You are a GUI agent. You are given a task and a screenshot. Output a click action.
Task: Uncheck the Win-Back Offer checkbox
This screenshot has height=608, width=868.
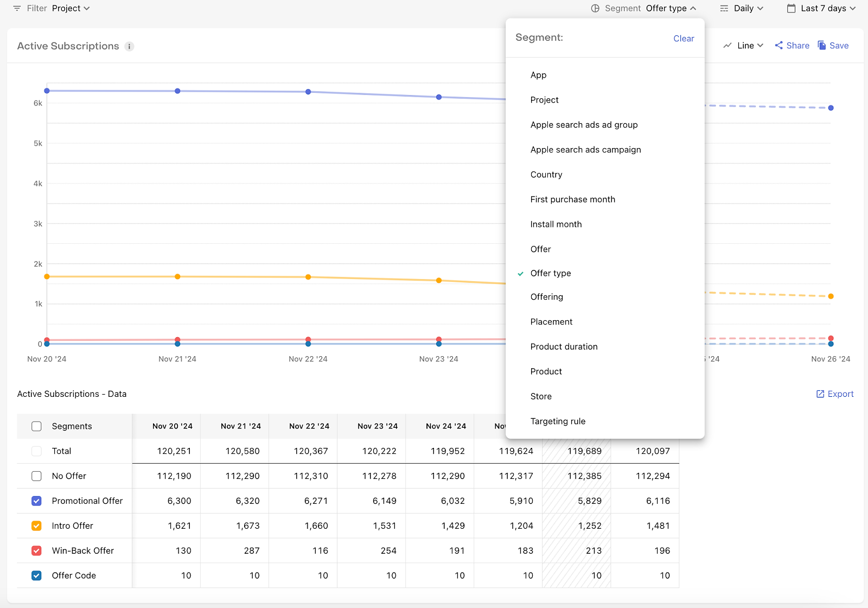(x=36, y=551)
